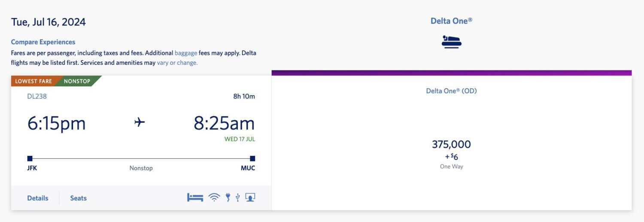Click the Wi-Fi amenity icon
Viewport: 644px width, 222px height.
click(x=214, y=198)
